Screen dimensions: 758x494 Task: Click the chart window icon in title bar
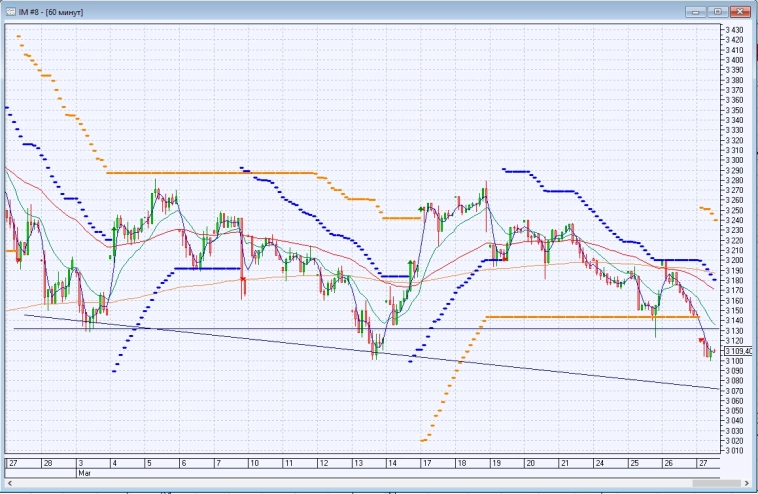(10, 10)
